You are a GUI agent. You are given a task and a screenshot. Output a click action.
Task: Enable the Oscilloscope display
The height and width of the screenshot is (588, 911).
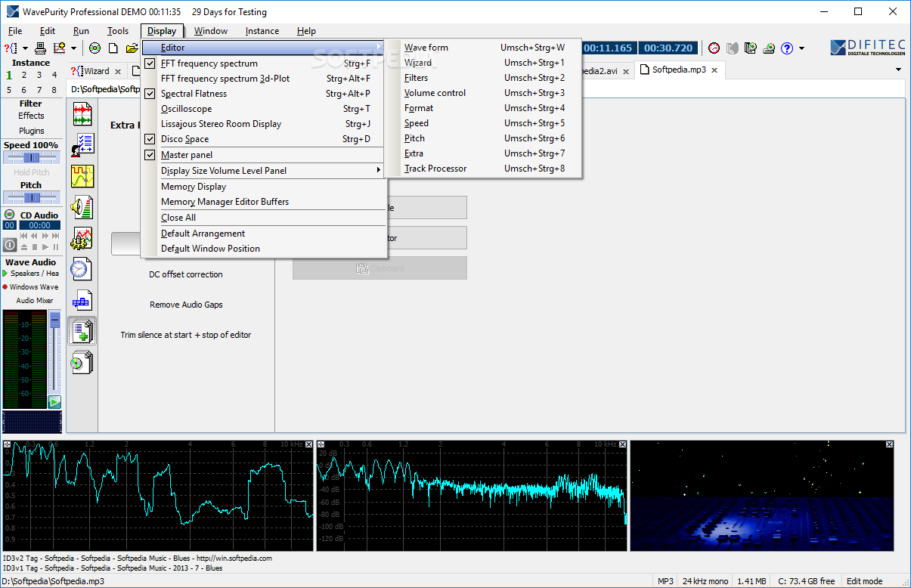[263, 109]
